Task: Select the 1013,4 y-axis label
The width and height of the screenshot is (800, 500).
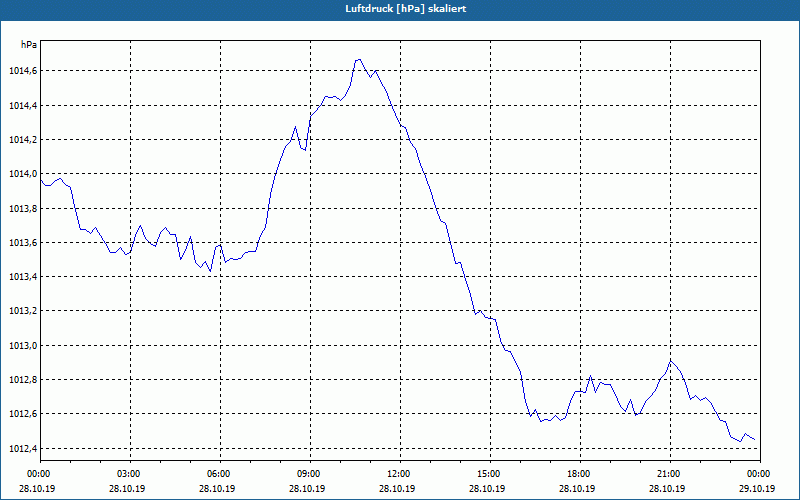Action: click(23, 277)
